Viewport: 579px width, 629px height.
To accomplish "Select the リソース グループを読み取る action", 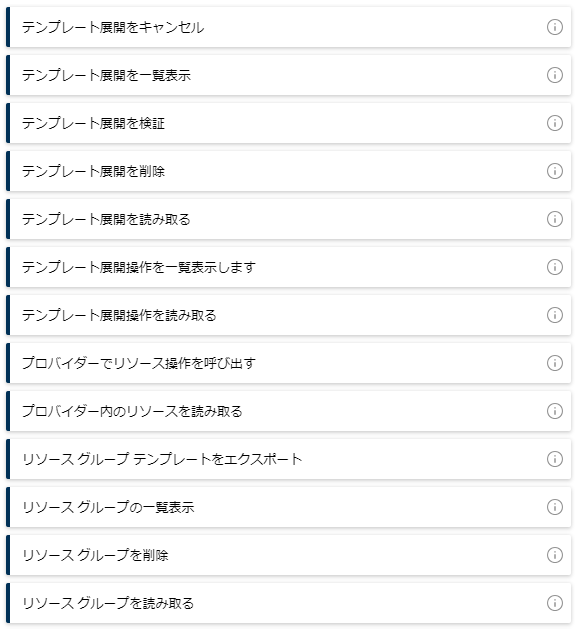I will click(x=288, y=603).
